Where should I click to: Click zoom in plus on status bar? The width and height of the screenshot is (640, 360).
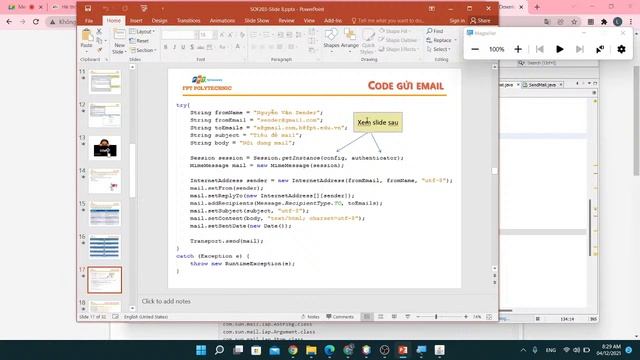(x=466, y=317)
